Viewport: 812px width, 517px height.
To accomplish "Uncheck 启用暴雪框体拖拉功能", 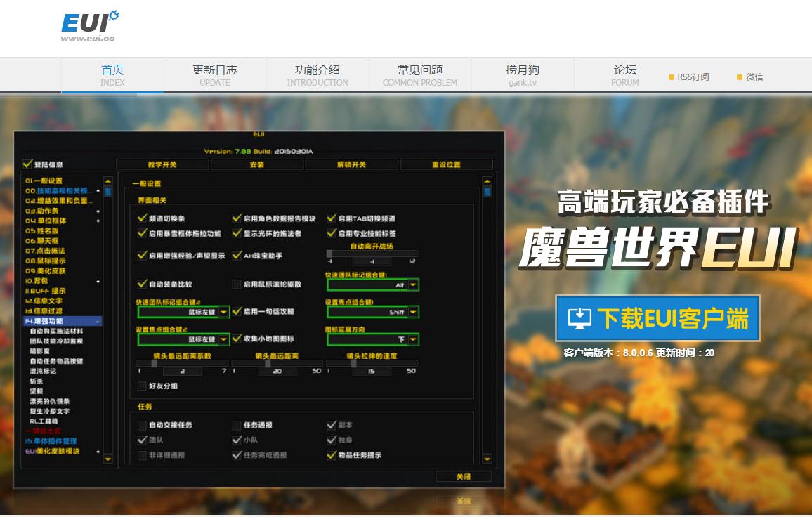I will click(x=142, y=233).
